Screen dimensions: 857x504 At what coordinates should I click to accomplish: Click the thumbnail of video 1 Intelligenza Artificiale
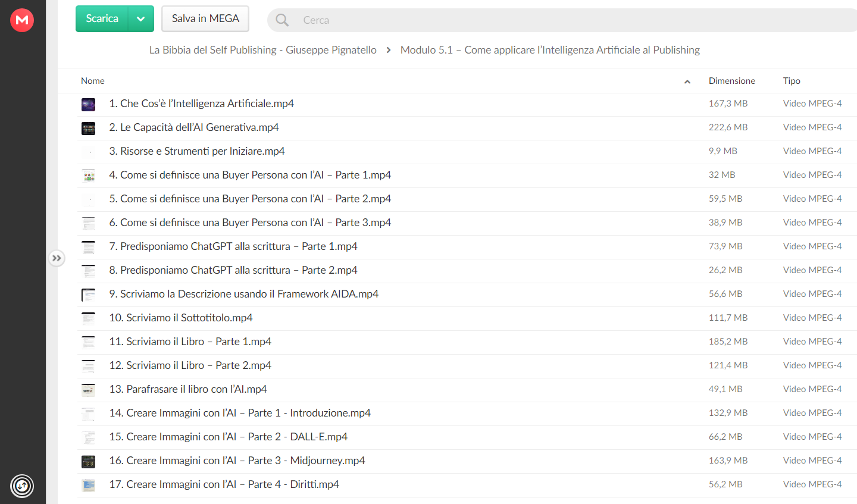[x=89, y=105]
